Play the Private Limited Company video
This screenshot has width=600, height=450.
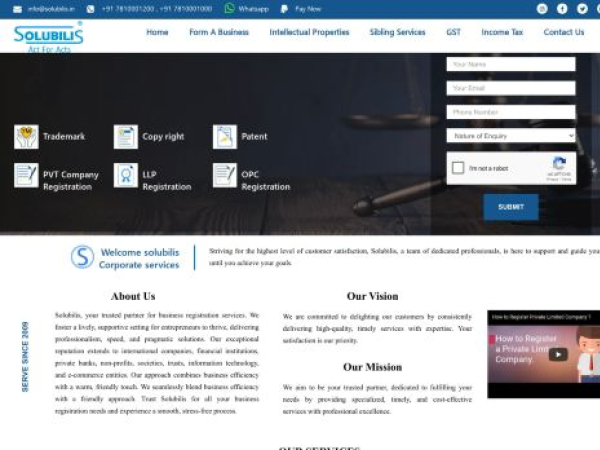558,354
